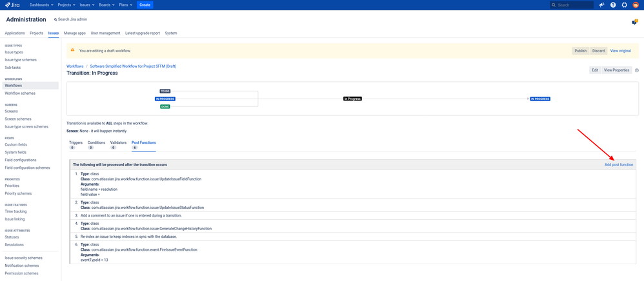Screen dimensions: 644x281
Task: Click the View Properties button
Action: (616, 70)
